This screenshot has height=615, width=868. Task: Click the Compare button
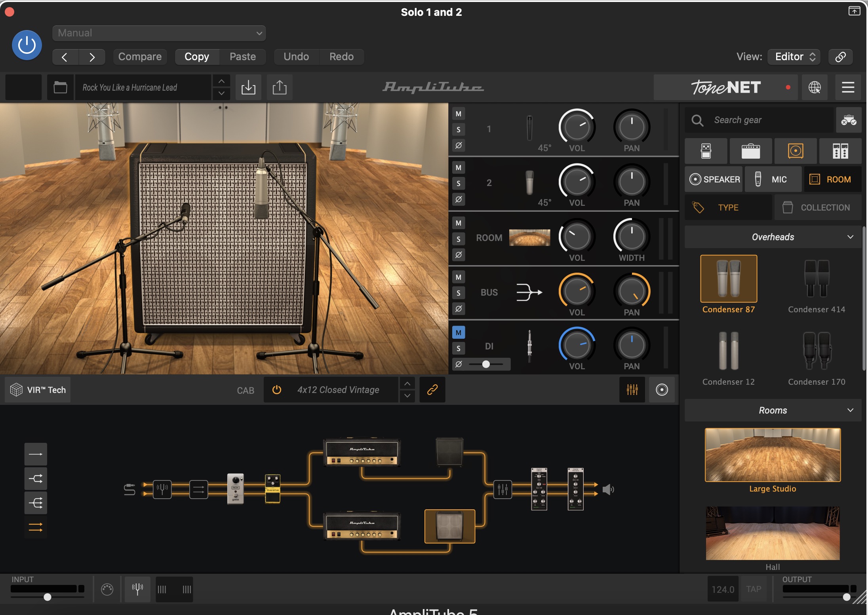point(140,57)
